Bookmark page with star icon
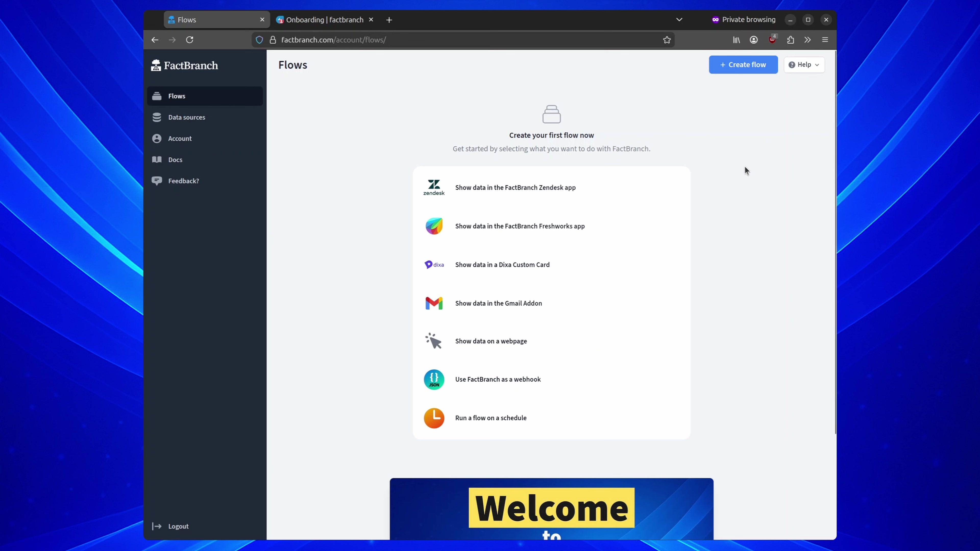The image size is (980, 551). click(667, 40)
